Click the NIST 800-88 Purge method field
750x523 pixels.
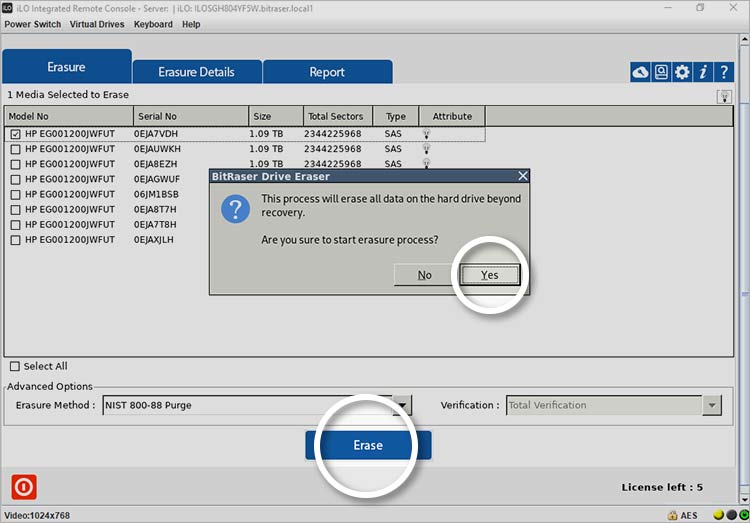coord(248,405)
